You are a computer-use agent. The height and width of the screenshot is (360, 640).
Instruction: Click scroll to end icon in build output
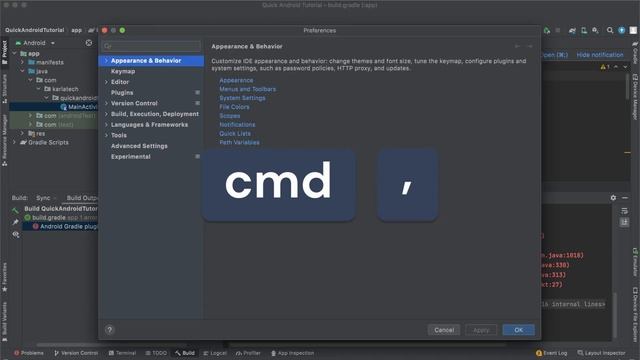(x=624, y=222)
